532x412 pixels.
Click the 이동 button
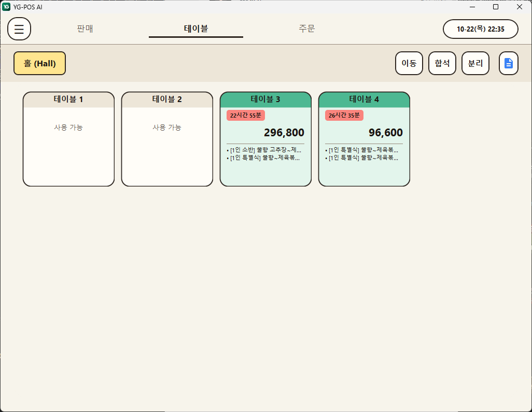coord(409,63)
